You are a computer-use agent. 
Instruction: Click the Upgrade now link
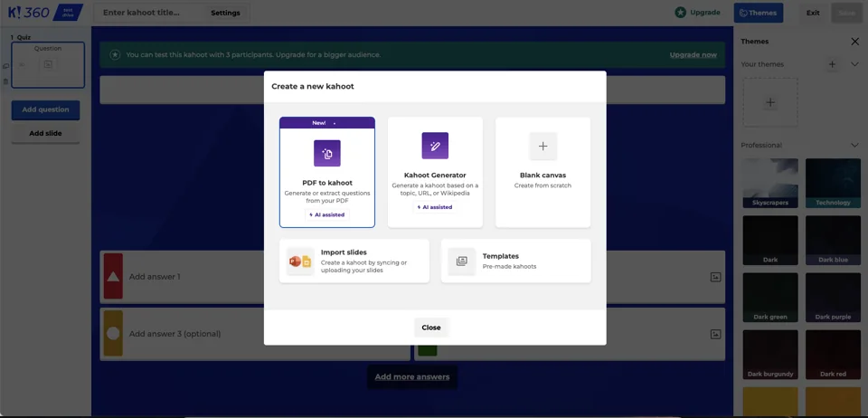(x=693, y=54)
